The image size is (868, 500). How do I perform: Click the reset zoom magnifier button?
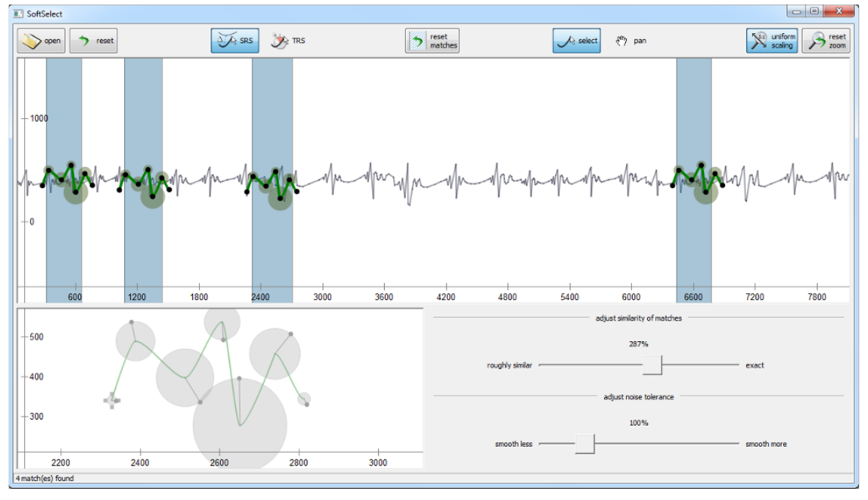pyautogui.click(x=826, y=41)
